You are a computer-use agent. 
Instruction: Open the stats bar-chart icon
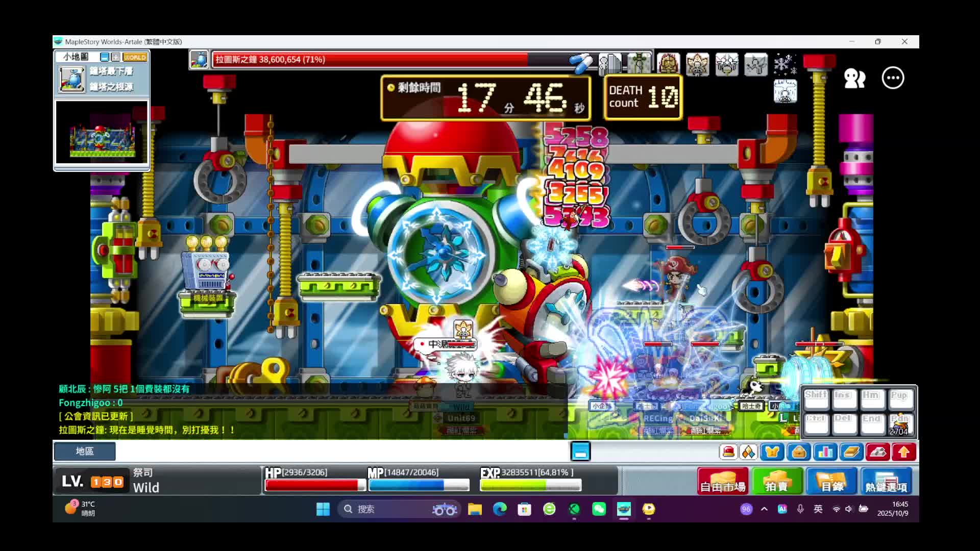(x=825, y=452)
